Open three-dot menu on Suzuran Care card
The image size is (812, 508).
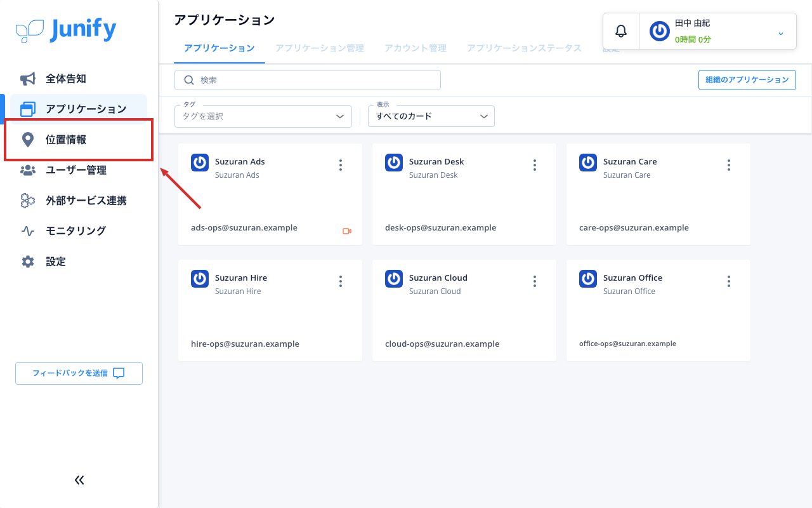coord(729,165)
